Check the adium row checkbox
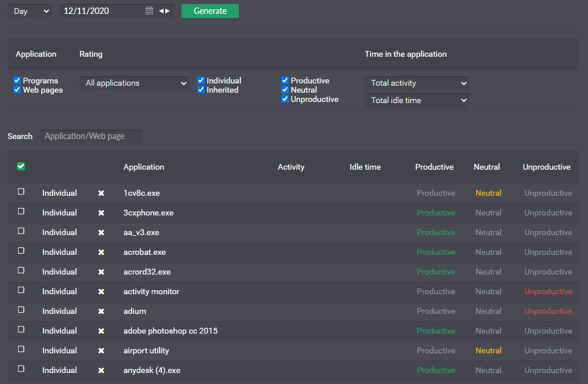 [x=21, y=310]
